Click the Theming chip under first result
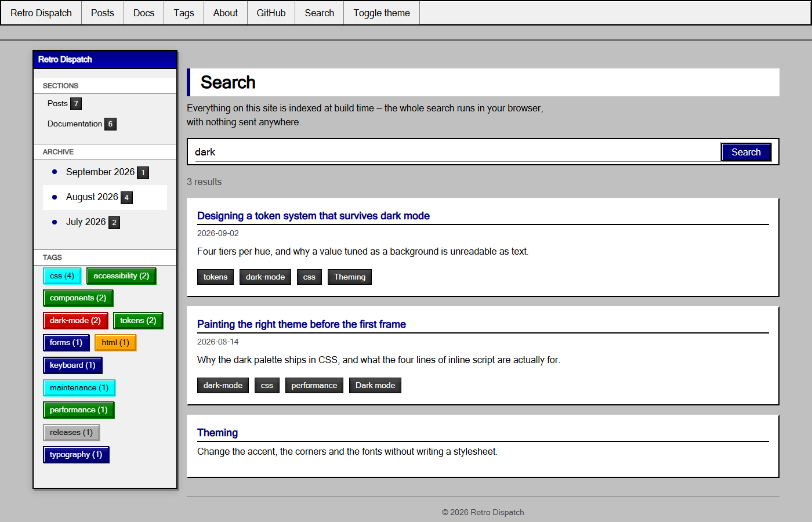This screenshot has height=522, width=812. point(350,277)
